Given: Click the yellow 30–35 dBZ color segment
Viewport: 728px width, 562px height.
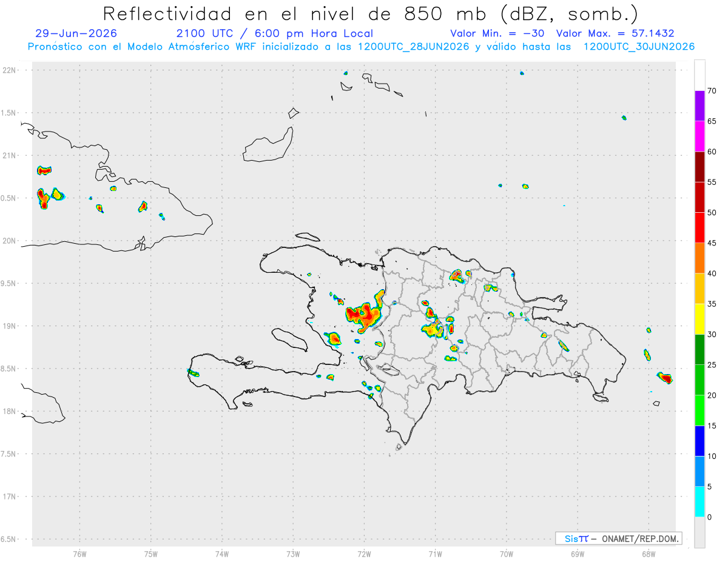Looking at the screenshot, I should [699, 319].
